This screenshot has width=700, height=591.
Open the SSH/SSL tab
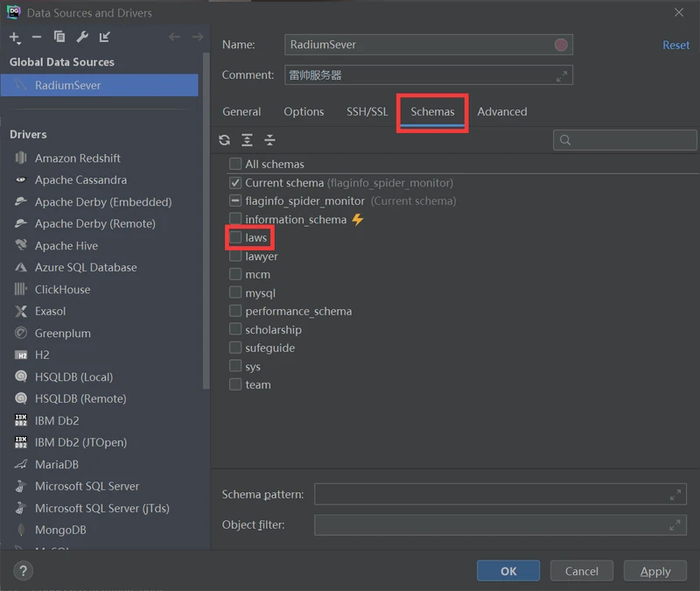pyautogui.click(x=367, y=112)
